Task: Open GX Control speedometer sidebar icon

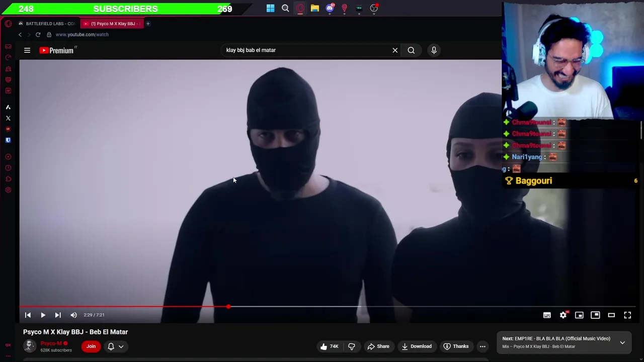Action: pos(8,57)
